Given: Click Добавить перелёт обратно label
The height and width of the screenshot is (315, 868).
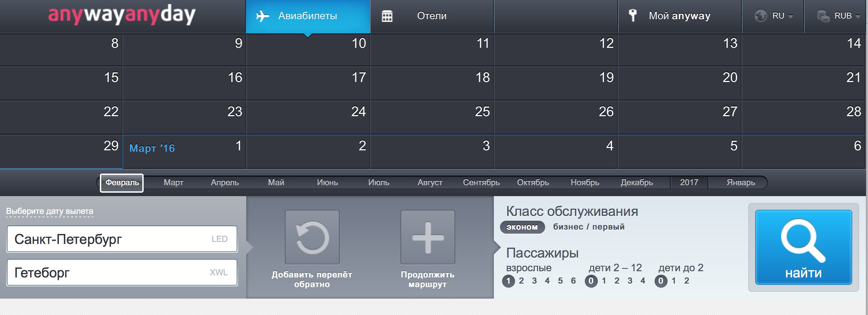Looking at the screenshot, I should point(312,279).
